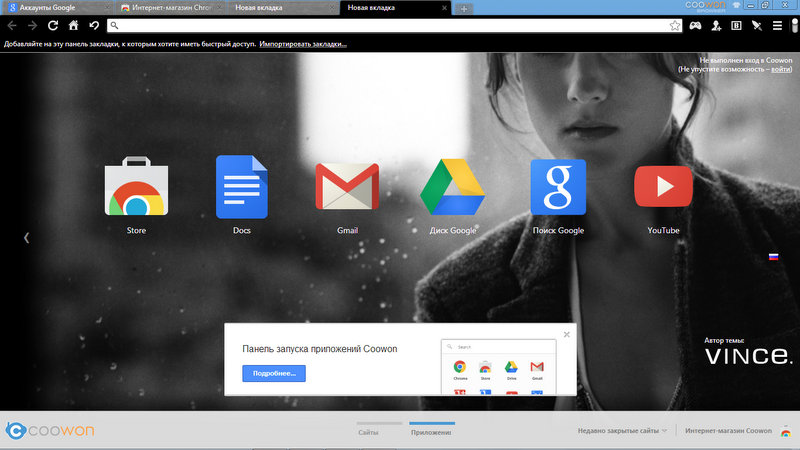Click in the address bar
The image size is (800, 450).
pyautogui.click(x=394, y=26)
